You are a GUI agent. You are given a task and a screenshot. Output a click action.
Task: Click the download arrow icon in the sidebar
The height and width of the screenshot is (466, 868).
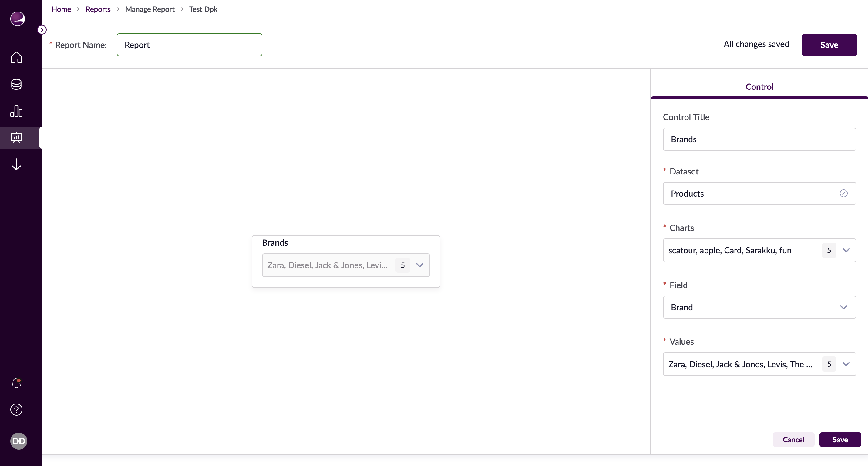(x=16, y=164)
